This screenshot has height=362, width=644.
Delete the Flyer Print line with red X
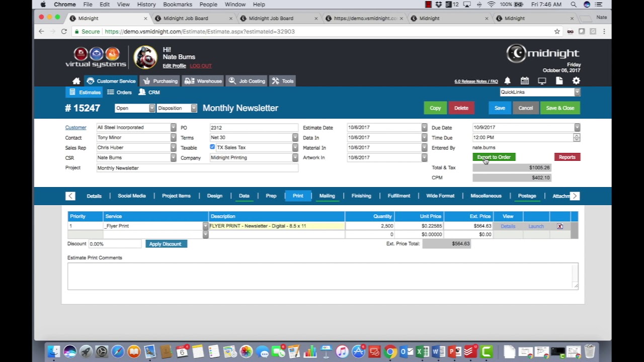coord(560,226)
